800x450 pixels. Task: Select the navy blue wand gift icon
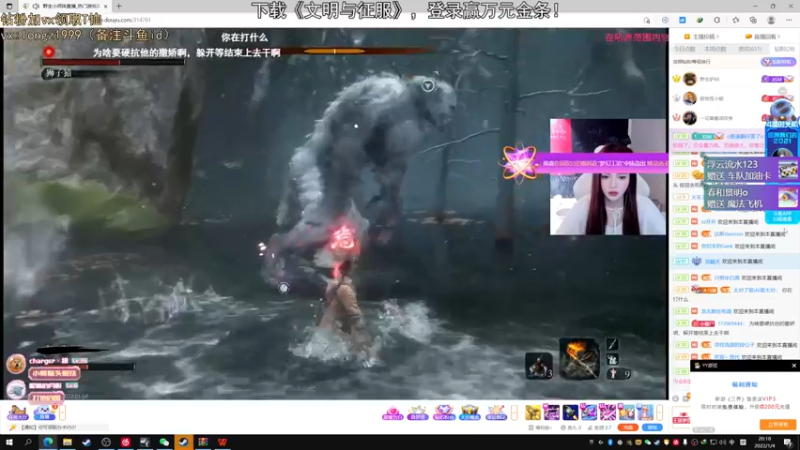(x=570, y=412)
